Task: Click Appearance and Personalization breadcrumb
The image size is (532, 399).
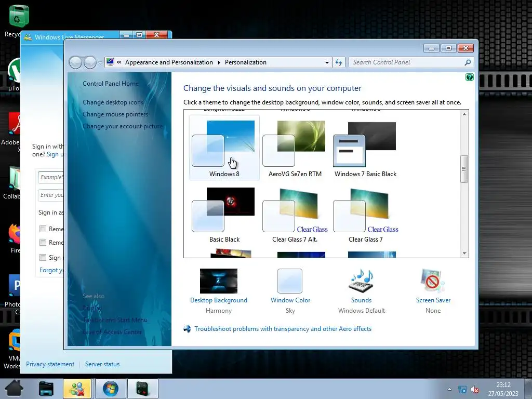Action: (169, 62)
